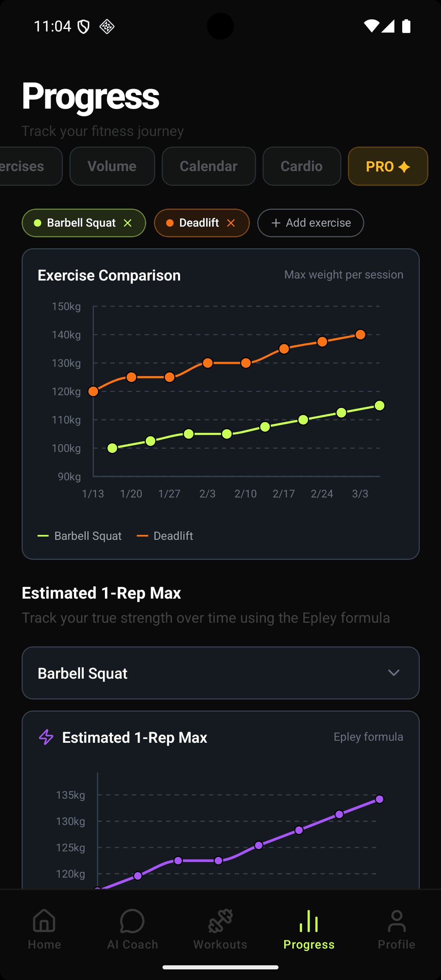Open the exercise dropdown chevron
This screenshot has width=441, height=980.
394,673
